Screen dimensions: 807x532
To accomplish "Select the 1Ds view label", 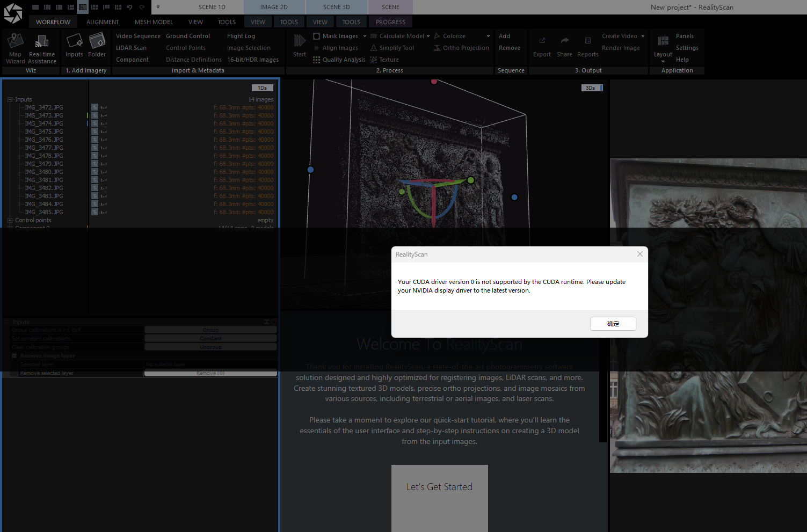I will tap(263, 88).
